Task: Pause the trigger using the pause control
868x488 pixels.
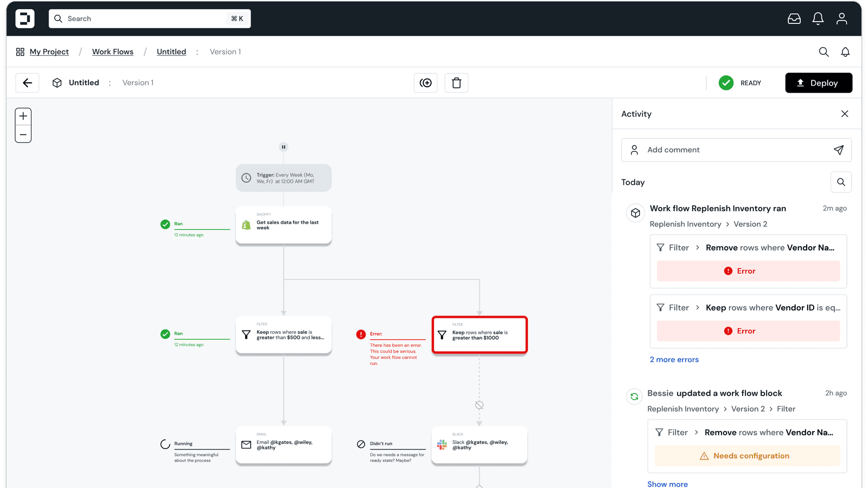Action: pos(283,146)
